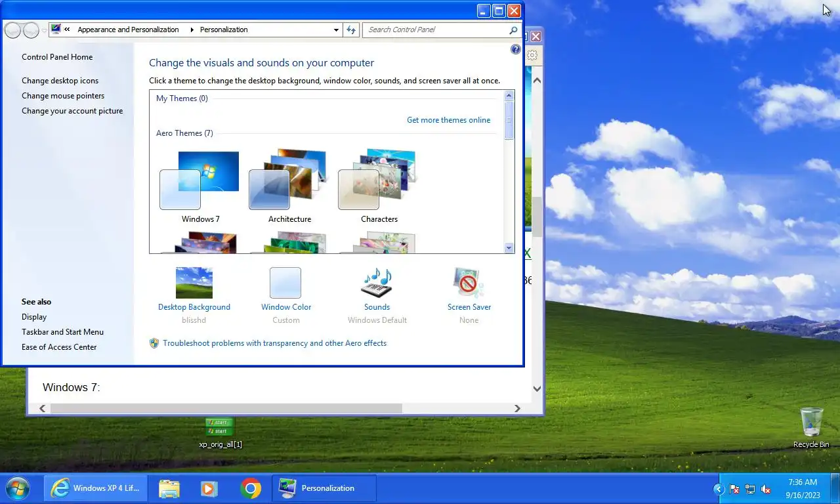Expand the address bar history dropdown
The height and width of the screenshot is (504, 840).
click(x=336, y=30)
